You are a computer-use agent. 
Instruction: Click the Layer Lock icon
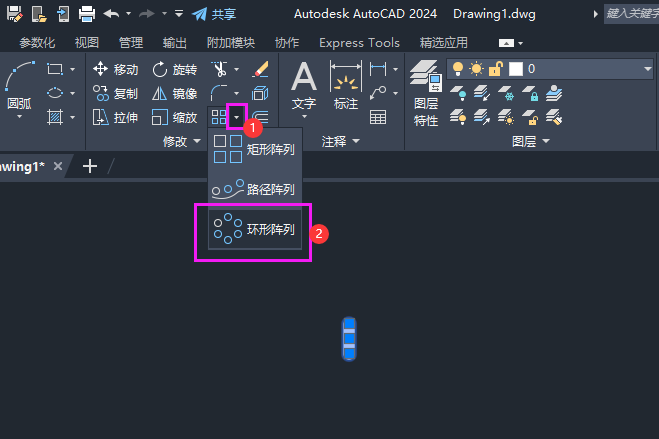click(530, 93)
